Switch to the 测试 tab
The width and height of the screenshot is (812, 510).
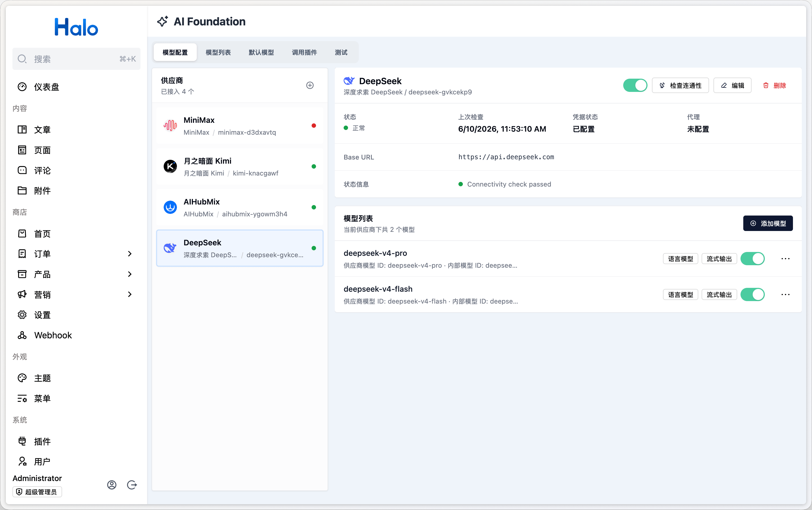coord(341,52)
